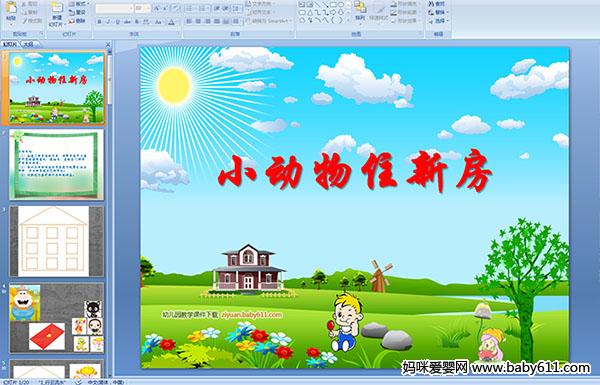Viewport: 600px width, 385px height.
Task: Click the Copy icon in clipboard group
Action: coord(30,13)
